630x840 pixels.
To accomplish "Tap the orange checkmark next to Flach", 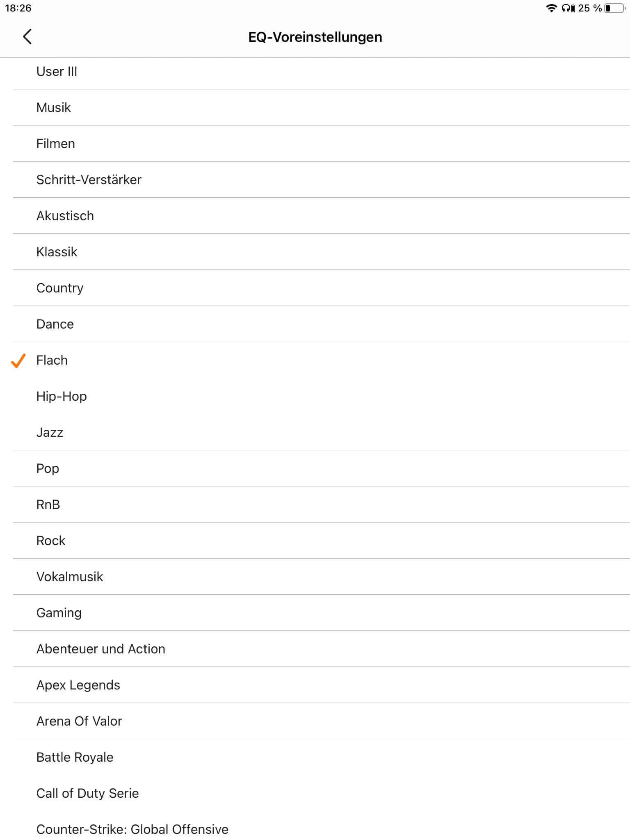I will coord(18,361).
